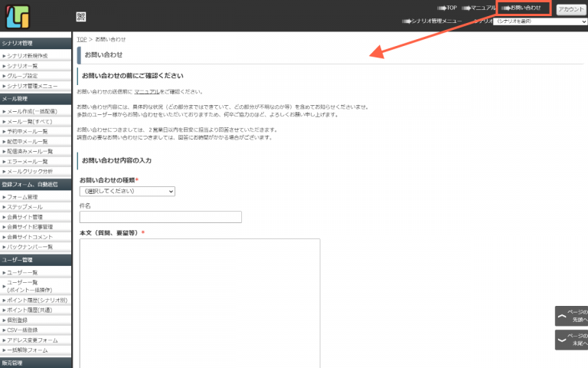Click the TOP breadcrumb link
Image resolution: width=588 pixels, height=368 pixels.
coord(82,38)
